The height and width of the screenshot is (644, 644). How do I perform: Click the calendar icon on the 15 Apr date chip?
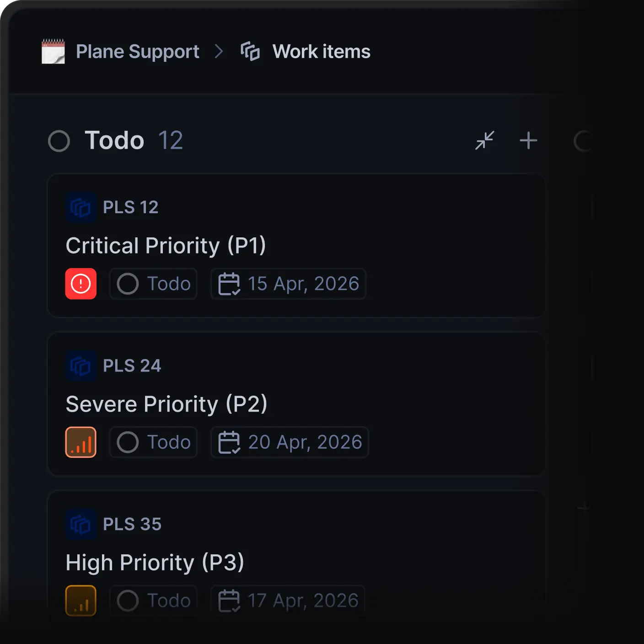[230, 284]
